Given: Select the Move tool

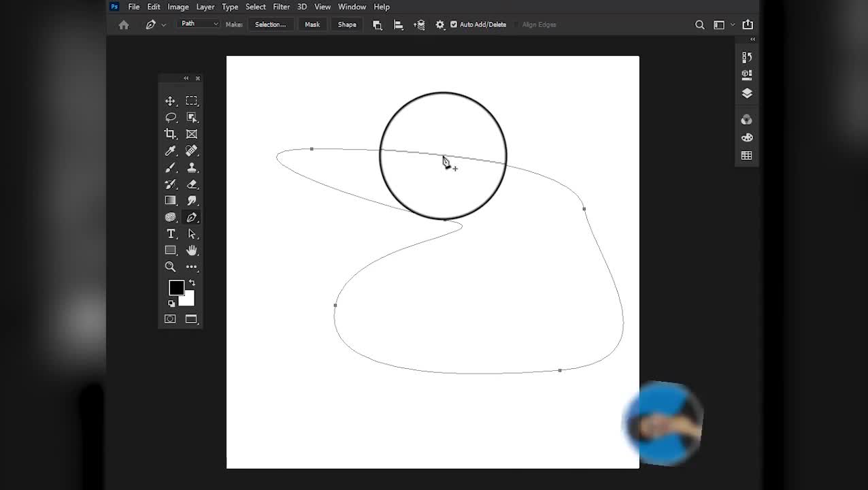Looking at the screenshot, I should (x=170, y=101).
